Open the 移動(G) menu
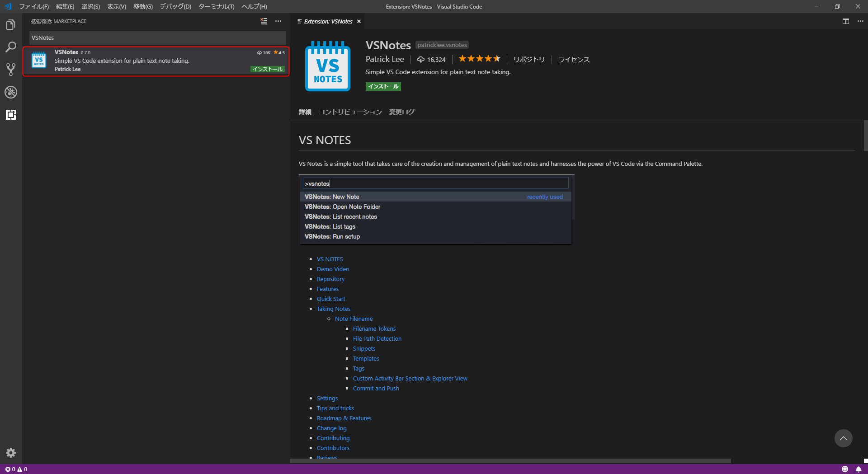This screenshot has height=474, width=868. coord(143,6)
